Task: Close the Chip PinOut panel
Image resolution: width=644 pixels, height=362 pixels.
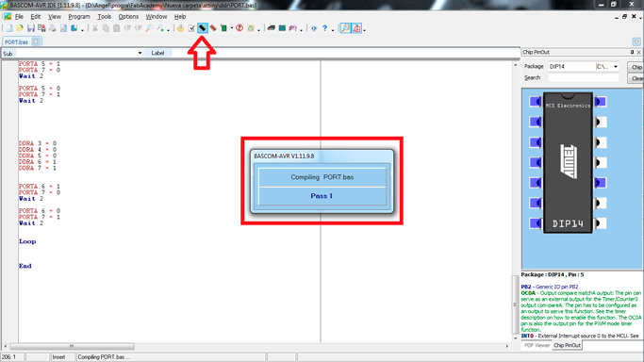Action: [x=638, y=52]
